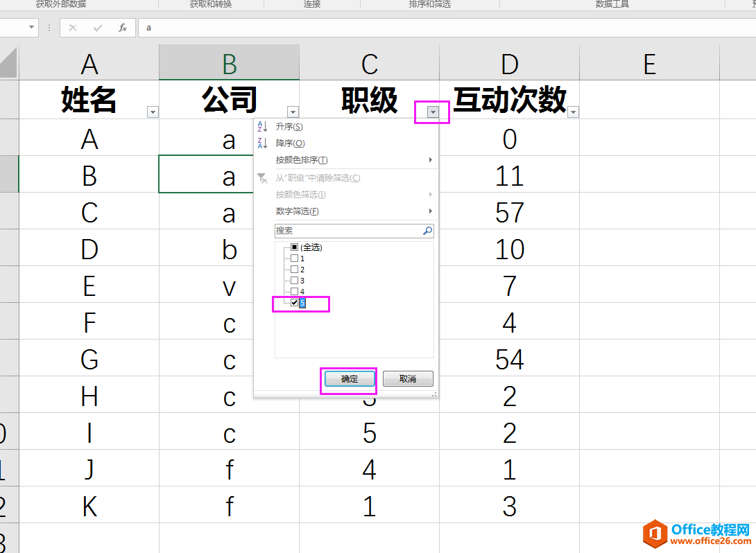This screenshot has height=553, width=756.
Task: Click the 确定 button
Action: coord(350,379)
